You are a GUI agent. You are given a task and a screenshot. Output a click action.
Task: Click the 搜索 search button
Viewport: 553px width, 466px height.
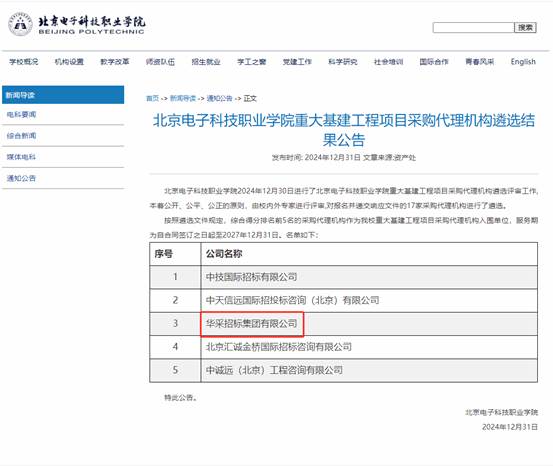(x=525, y=28)
